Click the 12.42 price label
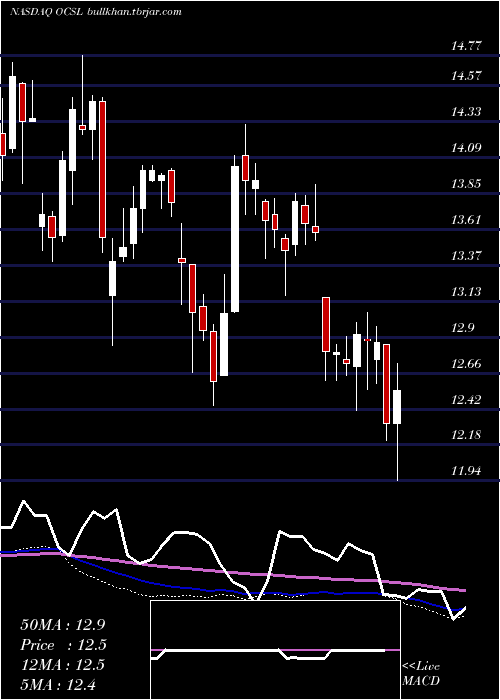The width and height of the screenshot is (500, 700). [x=466, y=399]
